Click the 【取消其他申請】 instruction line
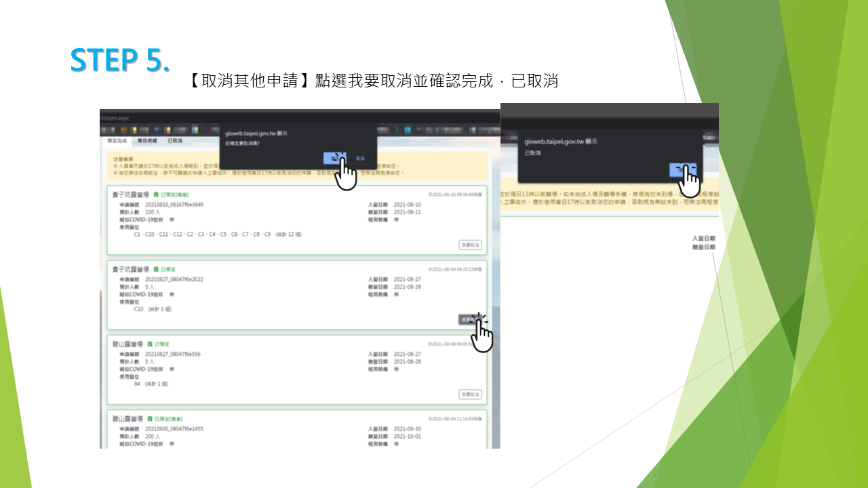 [371, 81]
